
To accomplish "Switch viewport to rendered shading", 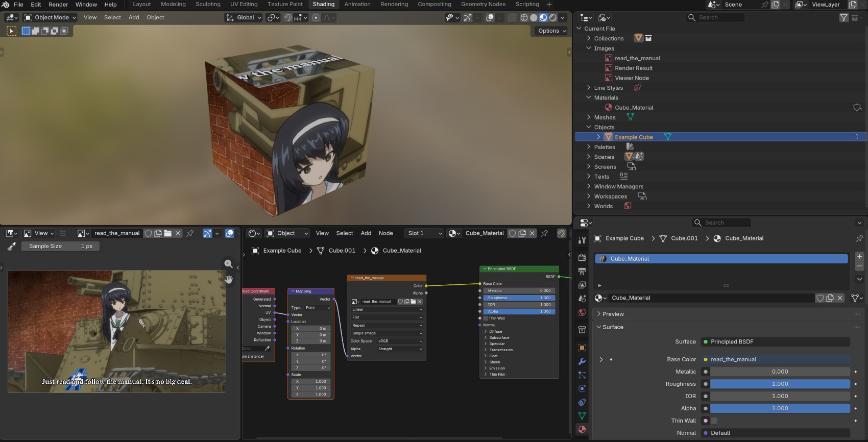I will click(552, 17).
